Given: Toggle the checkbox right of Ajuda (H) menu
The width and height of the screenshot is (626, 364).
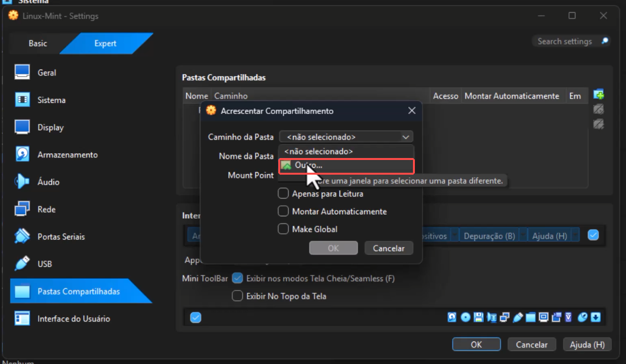Looking at the screenshot, I should pos(593,235).
